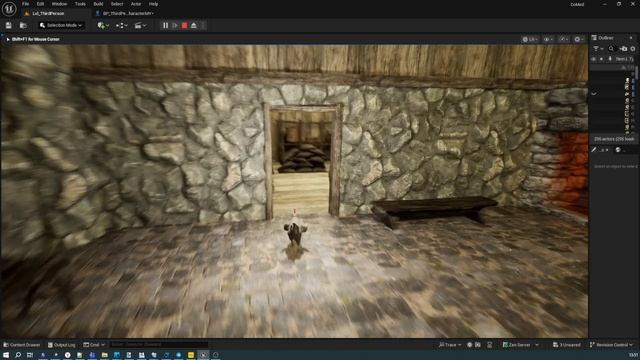The height and width of the screenshot is (360, 640).
Task: Switch to the Lvl_ThirdPerson tab
Action: pyautogui.click(x=48, y=13)
